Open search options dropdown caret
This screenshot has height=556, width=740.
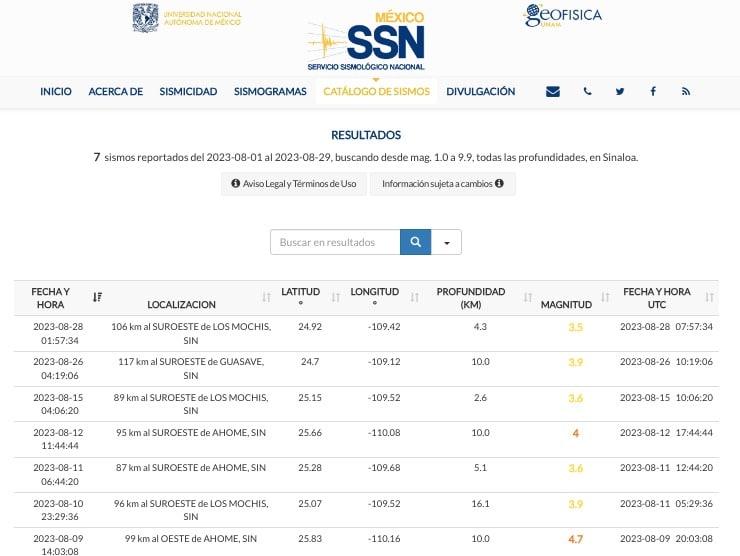click(x=446, y=242)
